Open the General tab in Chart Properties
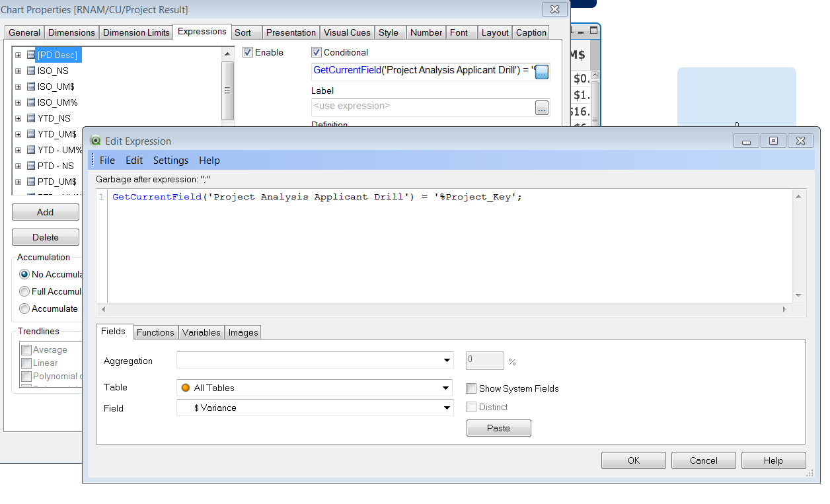Screen dimensions: 830x504 click(24, 32)
